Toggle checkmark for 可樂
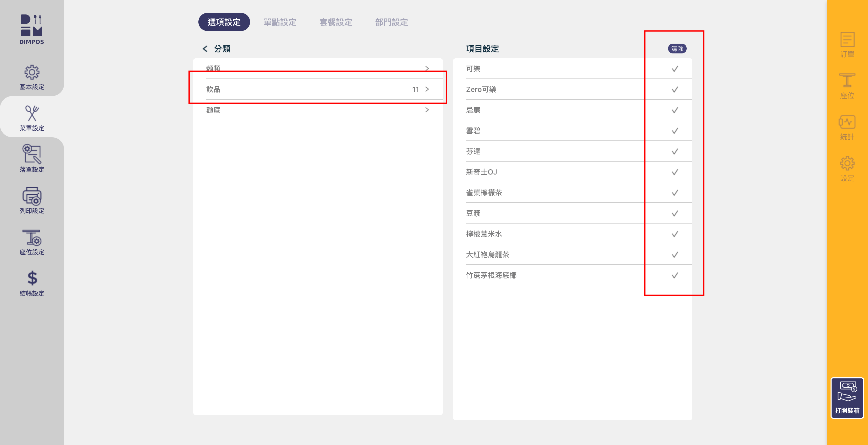 [675, 69]
